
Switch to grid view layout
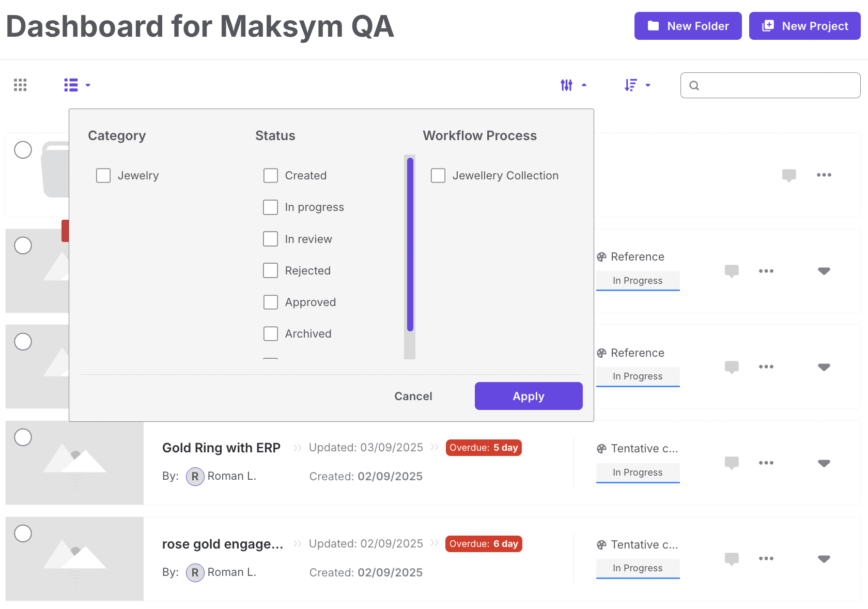tap(20, 85)
